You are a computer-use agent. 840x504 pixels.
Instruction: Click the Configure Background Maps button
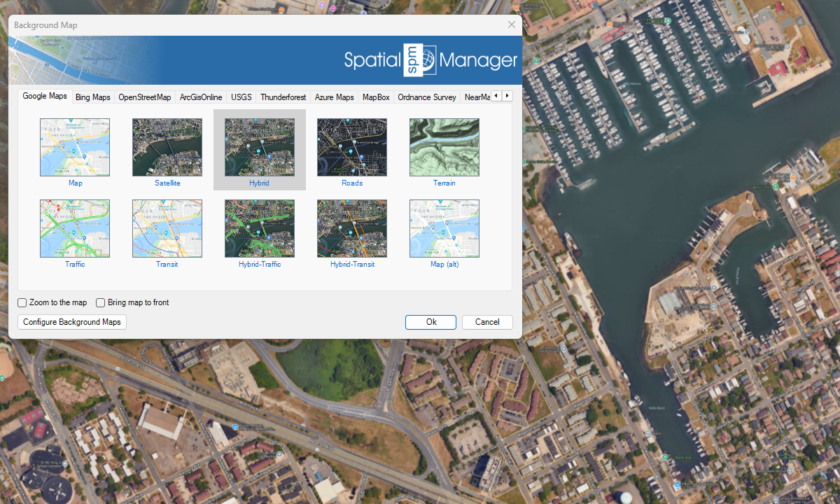tap(72, 322)
